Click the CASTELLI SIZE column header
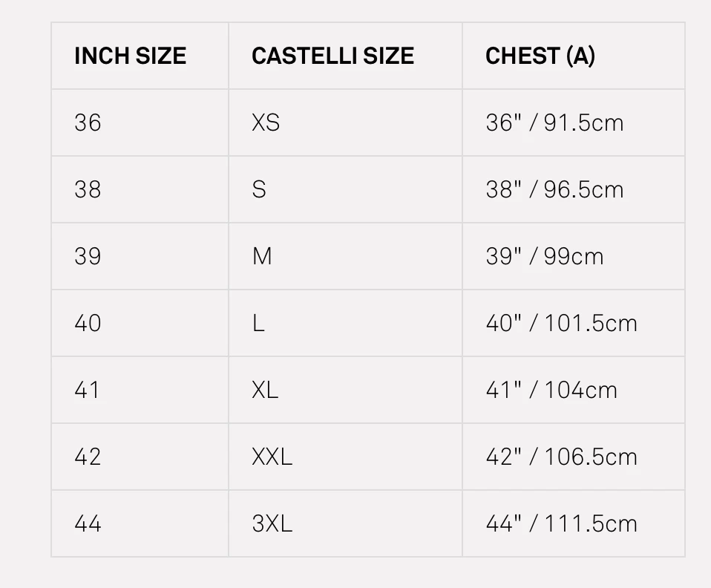The image size is (711, 588). click(x=332, y=56)
